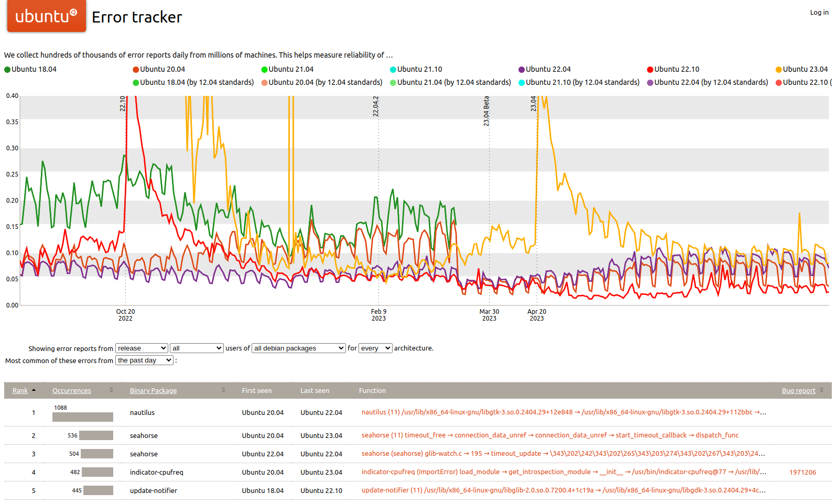Click the Apr 20 2023 axis label

[537, 315]
